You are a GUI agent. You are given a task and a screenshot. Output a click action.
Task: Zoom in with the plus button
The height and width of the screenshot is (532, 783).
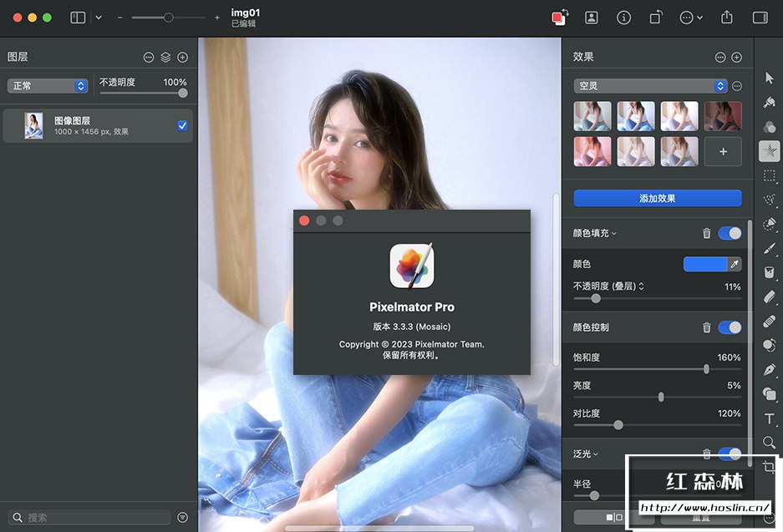tap(216, 18)
